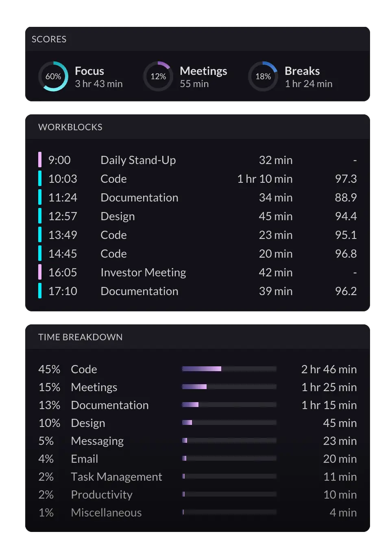
Task: Click cyan marker beside 12:57 Design block
Action: click(40, 216)
